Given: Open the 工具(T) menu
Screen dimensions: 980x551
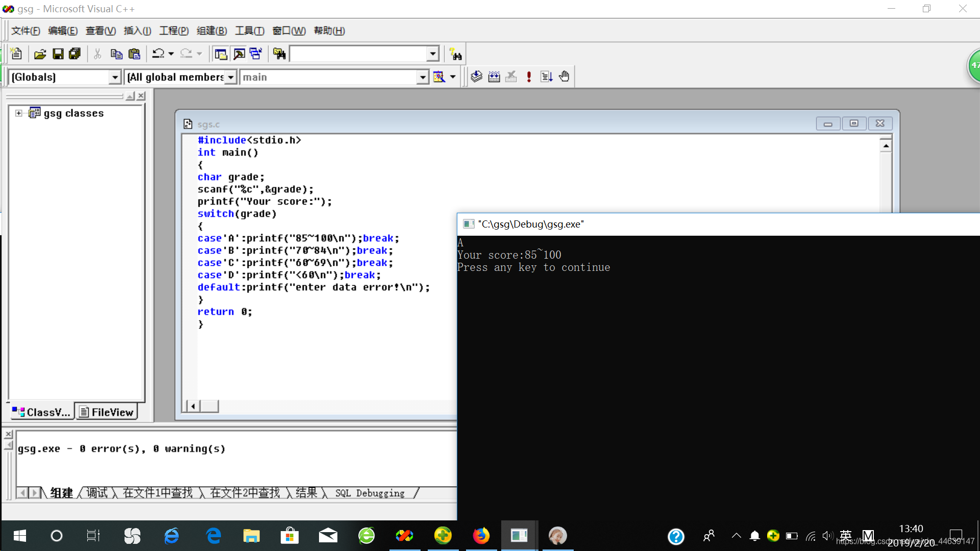Looking at the screenshot, I should pos(250,31).
